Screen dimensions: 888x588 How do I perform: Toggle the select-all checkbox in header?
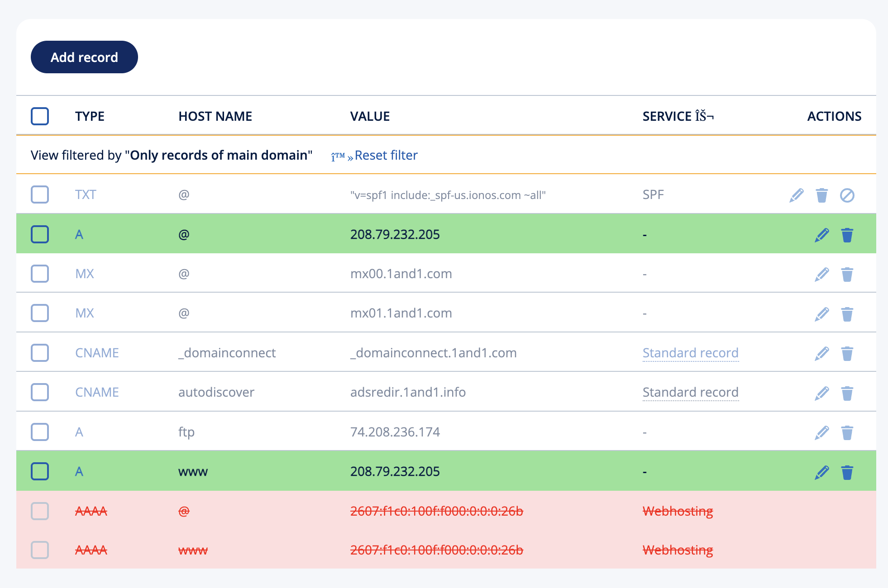(40, 116)
